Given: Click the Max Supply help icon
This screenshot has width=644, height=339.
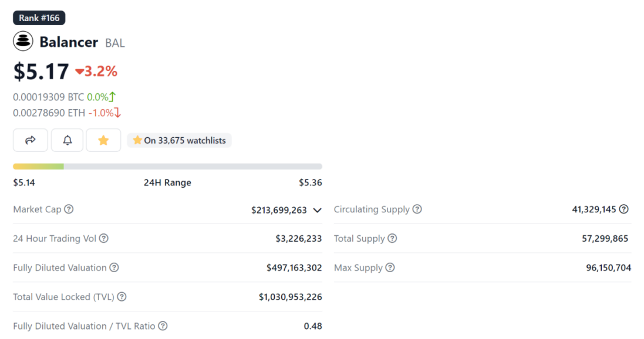Looking at the screenshot, I should point(390,267).
